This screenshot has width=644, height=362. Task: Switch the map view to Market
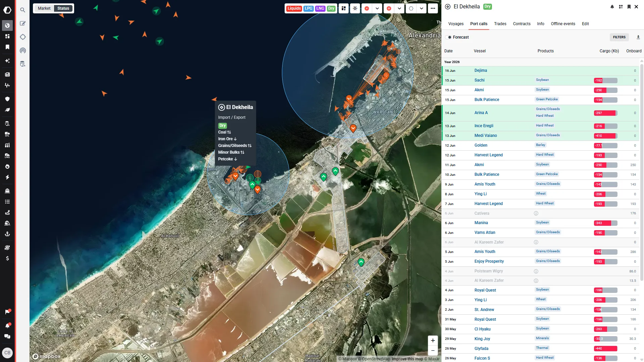[x=44, y=8]
